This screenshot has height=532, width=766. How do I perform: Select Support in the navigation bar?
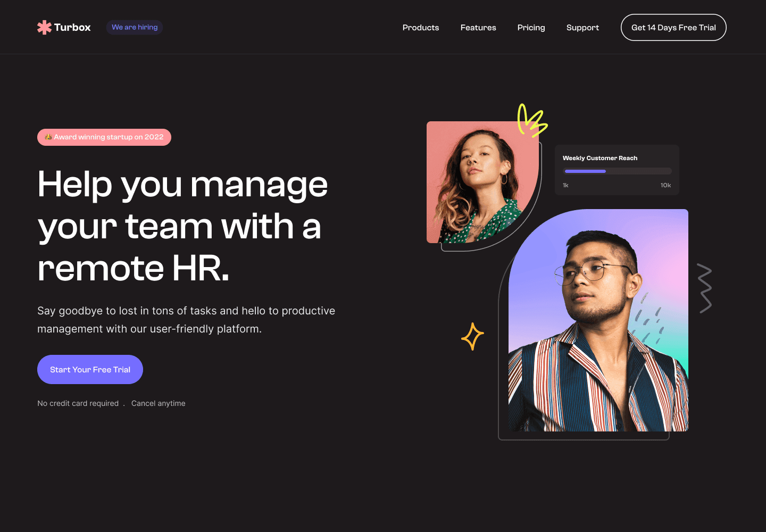pos(582,28)
